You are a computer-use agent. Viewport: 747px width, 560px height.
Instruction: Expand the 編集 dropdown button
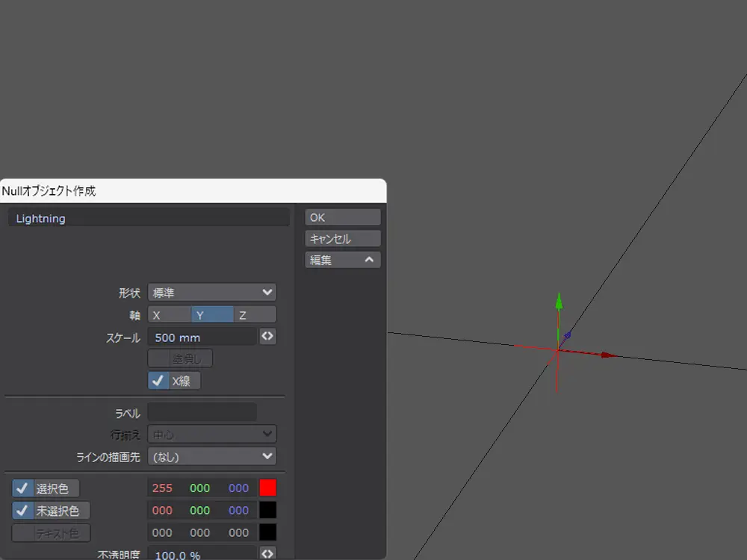click(x=343, y=260)
